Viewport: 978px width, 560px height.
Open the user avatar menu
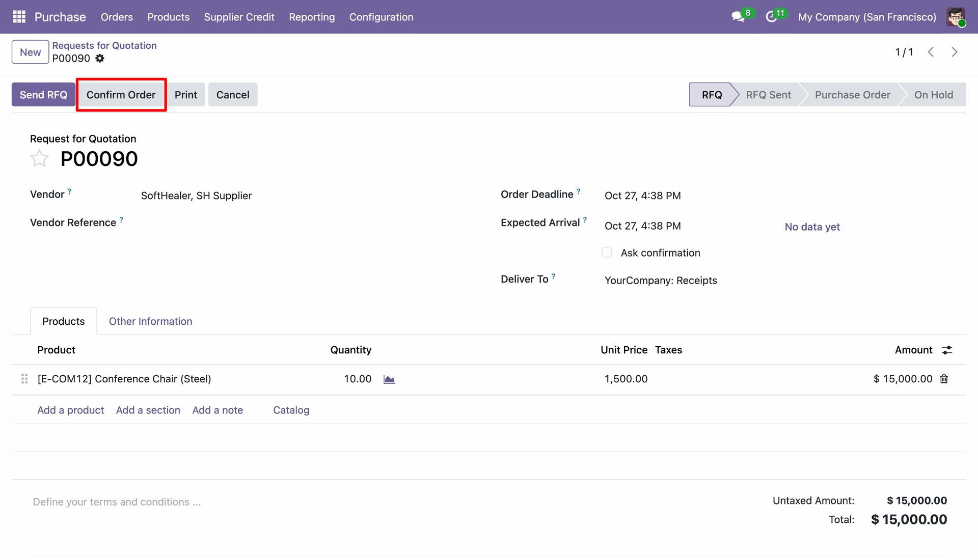coord(956,17)
